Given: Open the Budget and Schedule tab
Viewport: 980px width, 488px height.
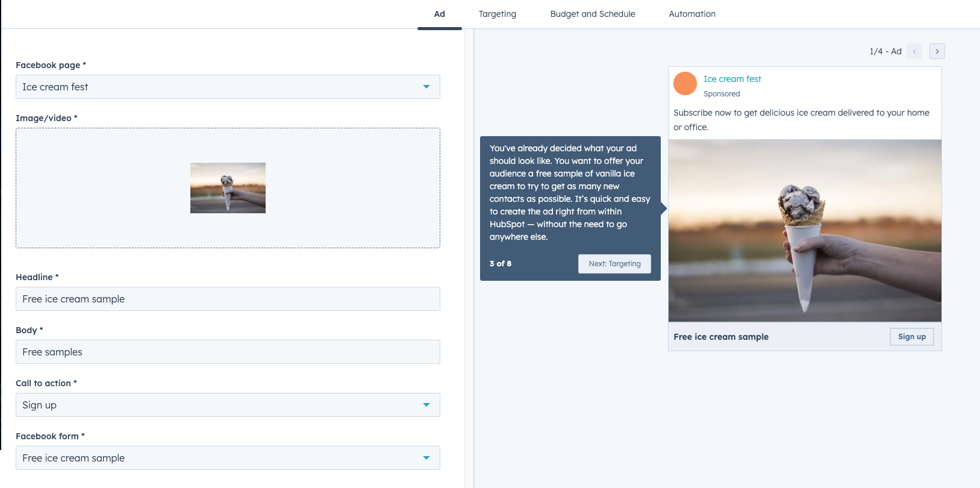Looking at the screenshot, I should point(592,14).
